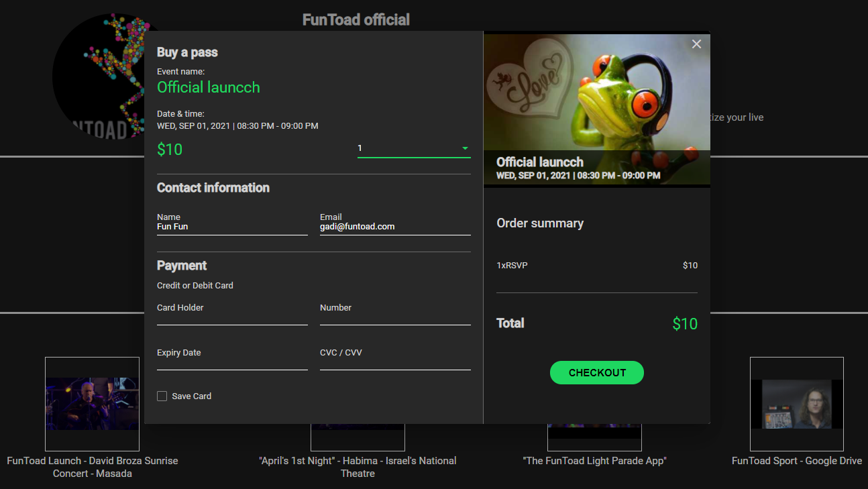The image size is (868, 489).
Task: Tick the Save Card checkbox
Action: (x=162, y=396)
